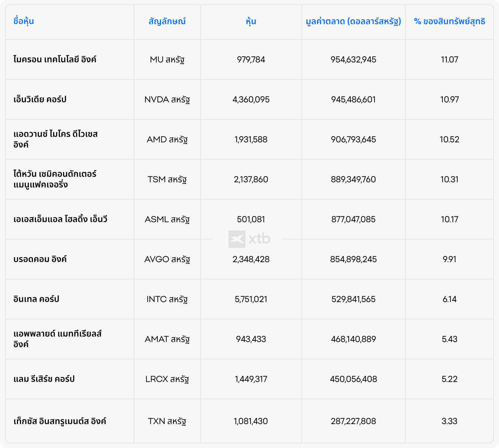
Task: Select market value 450,056,408
Action: click(353, 379)
